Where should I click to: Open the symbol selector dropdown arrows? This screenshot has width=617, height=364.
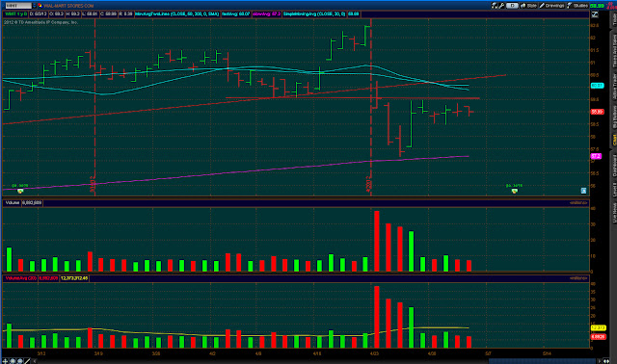click(x=35, y=6)
